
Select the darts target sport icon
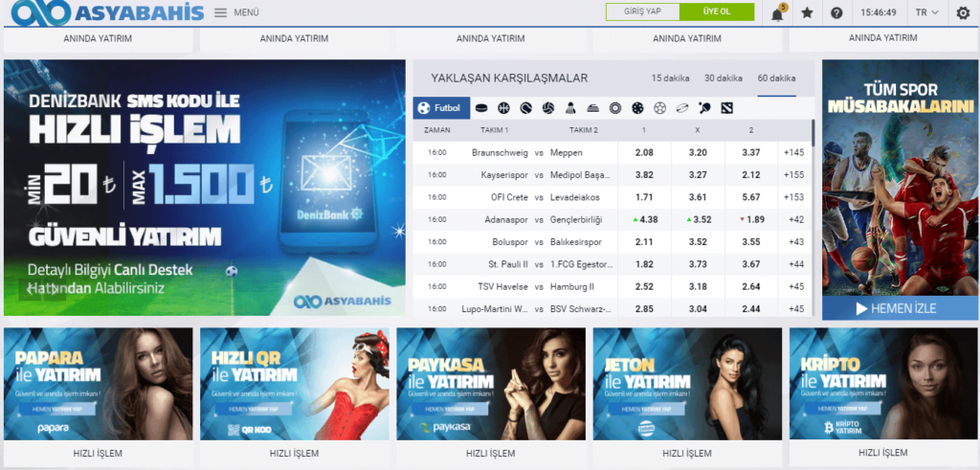615,108
